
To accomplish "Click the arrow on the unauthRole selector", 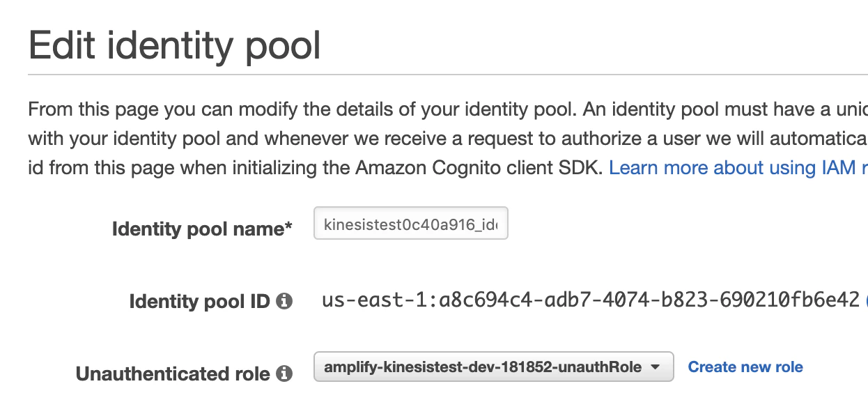I will click(655, 367).
